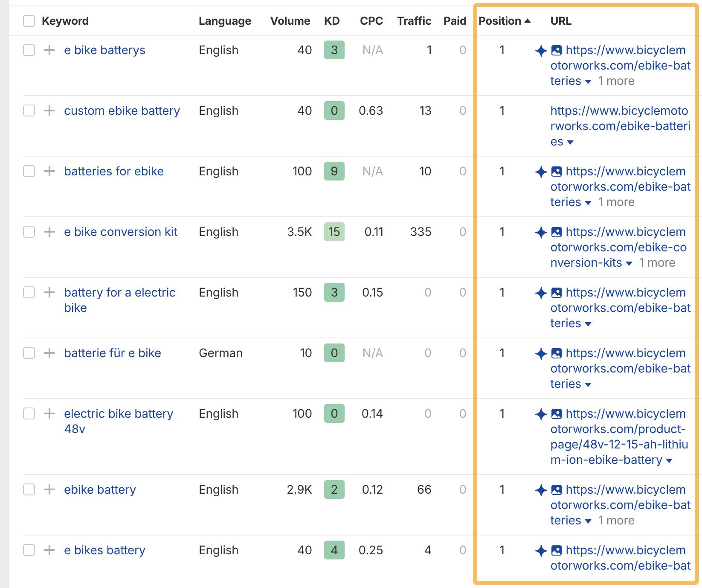This screenshot has width=702, height=588.
Task: Click image icon in 'battery for a electric bike' row
Action: click(x=556, y=293)
